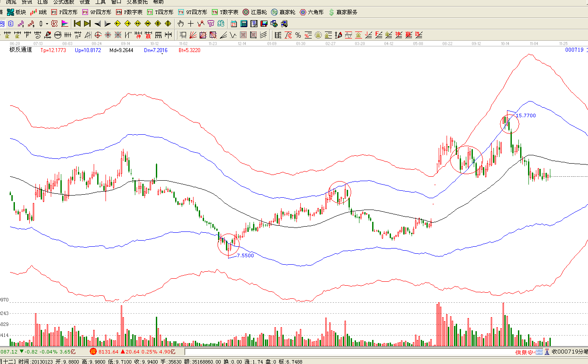Expand the candlestick type dropdown arrow
588x364 pixels.
[47, 24]
